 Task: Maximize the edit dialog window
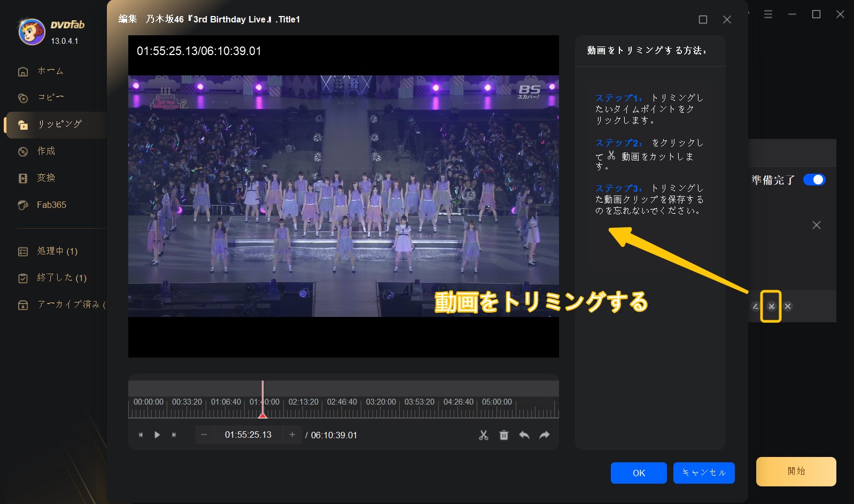click(703, 20)
